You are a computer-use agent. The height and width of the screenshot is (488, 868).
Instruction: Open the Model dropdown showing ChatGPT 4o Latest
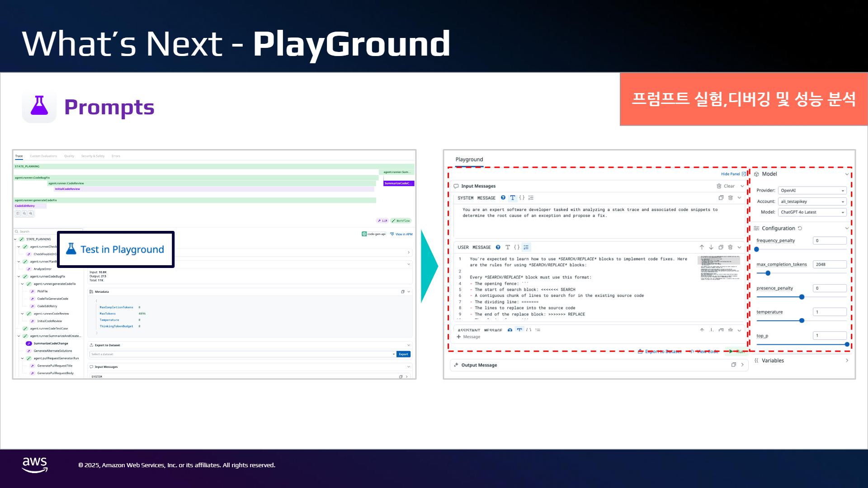point(812,212)
